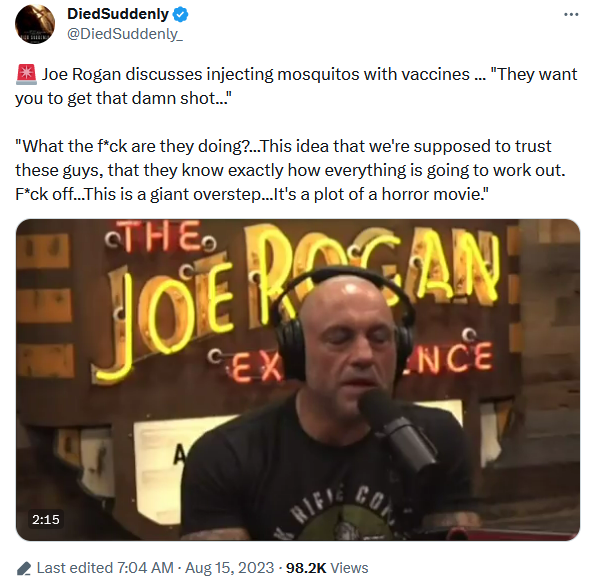Play the Joe Rogan video thumbnail
Screen dimensions: 596x588
click(298, 380)
